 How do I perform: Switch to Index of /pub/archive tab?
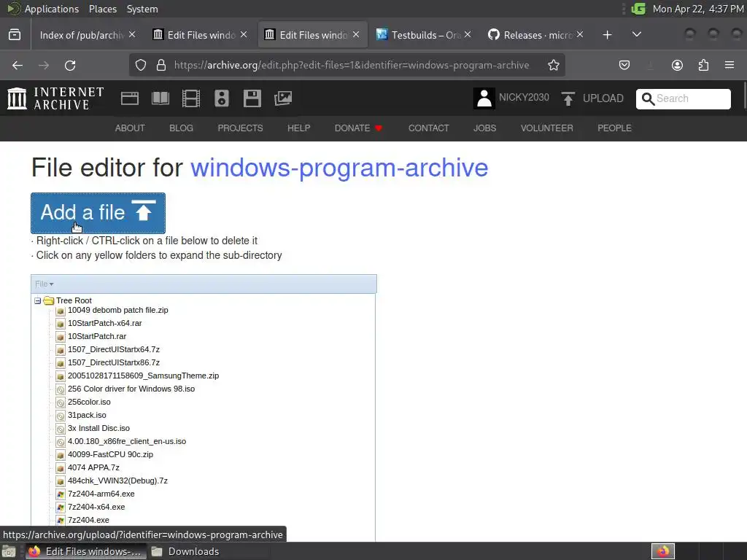[x=82, y=35]
